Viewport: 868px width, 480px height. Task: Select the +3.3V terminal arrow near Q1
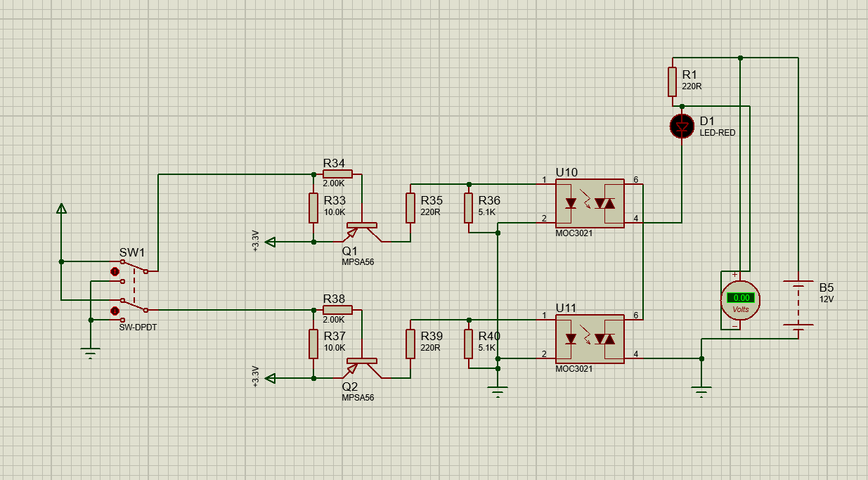[x=271, y=242]
